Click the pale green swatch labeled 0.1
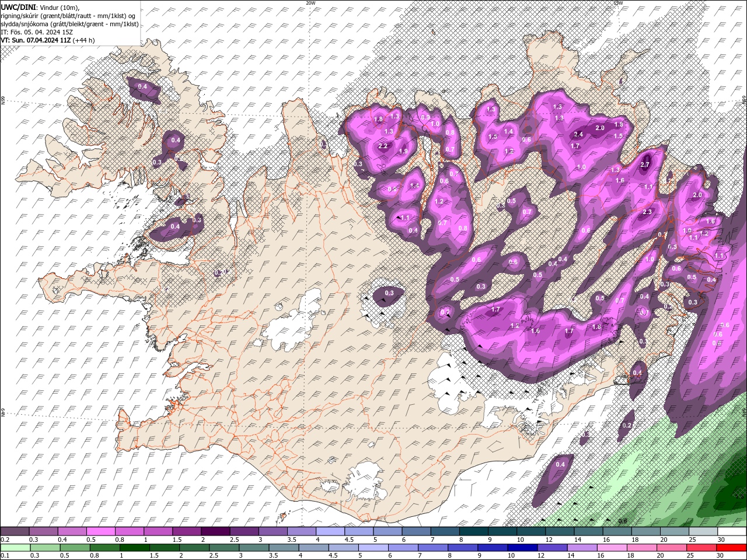747x560 pixels. [x=16, y=548]
